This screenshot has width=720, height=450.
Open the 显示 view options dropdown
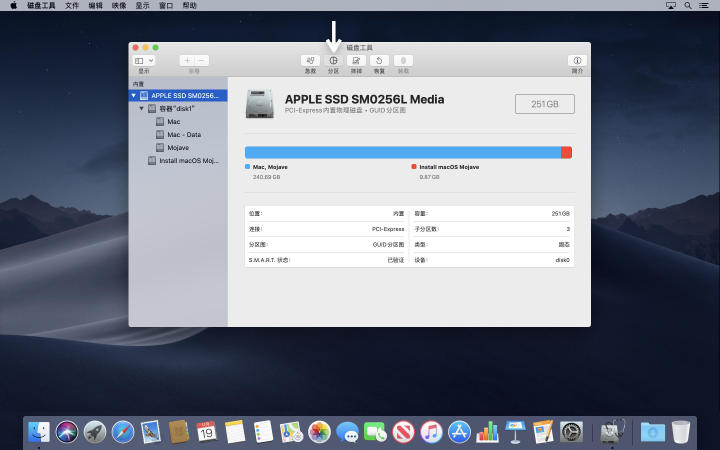[x=144, y=61]
